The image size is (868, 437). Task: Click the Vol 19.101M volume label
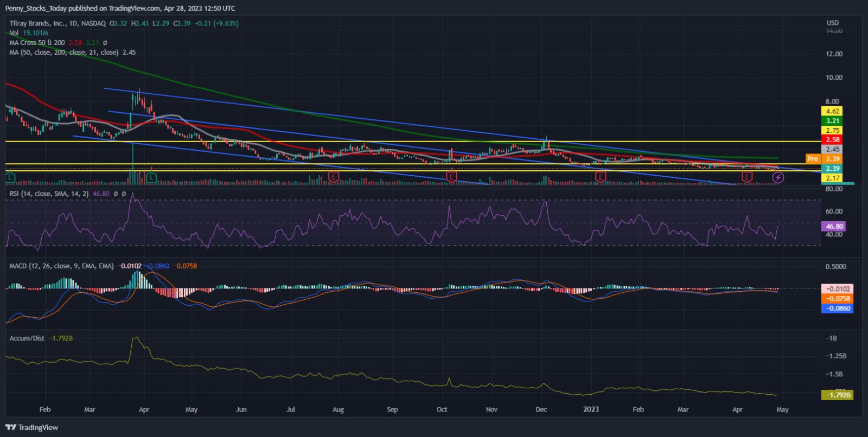pyautogui.click(x=28, y=33)
